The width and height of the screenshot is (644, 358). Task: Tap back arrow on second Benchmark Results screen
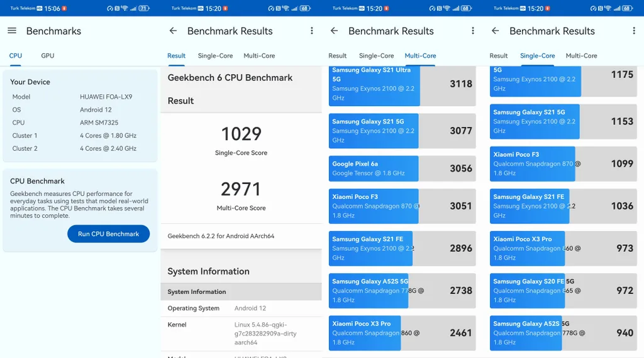point(173,31)
